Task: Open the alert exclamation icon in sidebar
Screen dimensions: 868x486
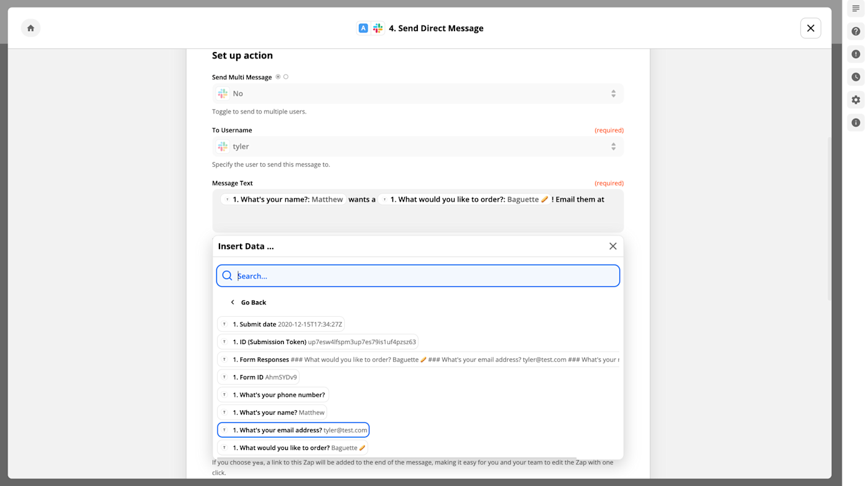Action: point(856,55)
